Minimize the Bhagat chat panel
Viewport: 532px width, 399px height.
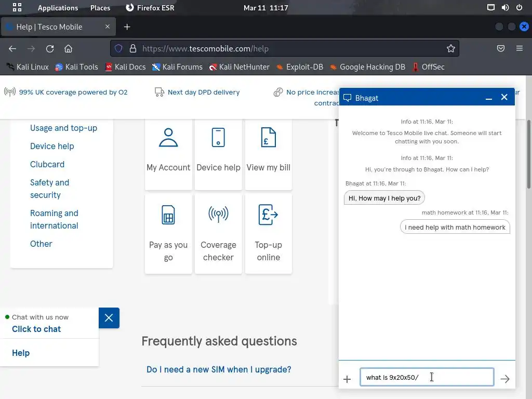488,98
